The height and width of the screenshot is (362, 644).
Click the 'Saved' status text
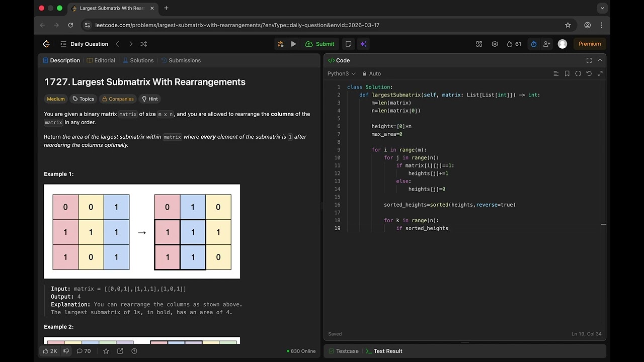coord(335,334)
